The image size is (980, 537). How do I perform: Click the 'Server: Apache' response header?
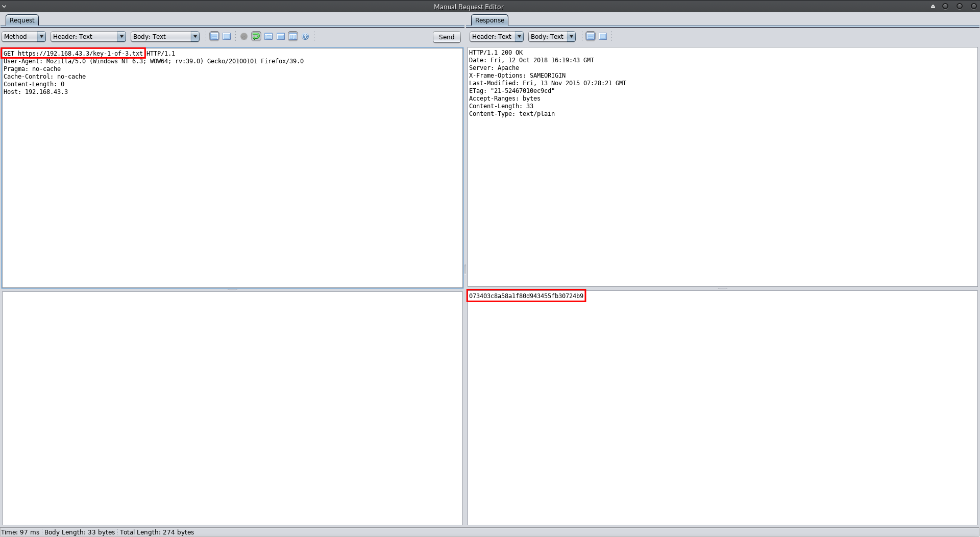pos(494,68)
